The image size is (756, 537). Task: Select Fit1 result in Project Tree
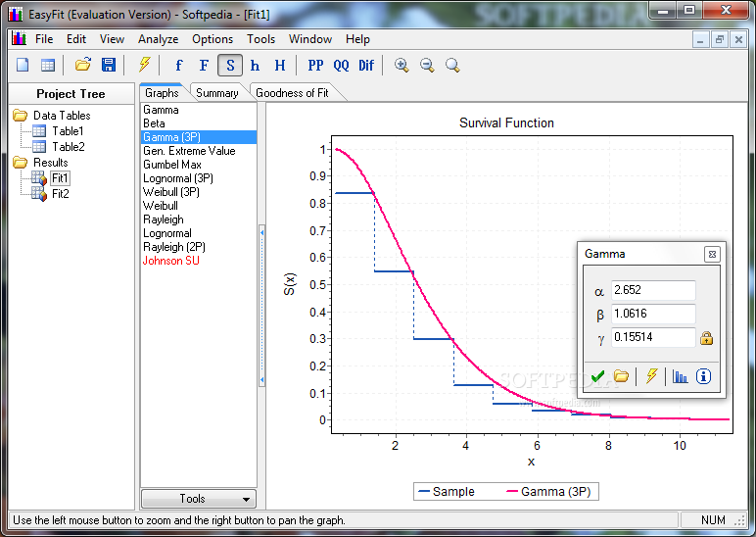point(61,178)
